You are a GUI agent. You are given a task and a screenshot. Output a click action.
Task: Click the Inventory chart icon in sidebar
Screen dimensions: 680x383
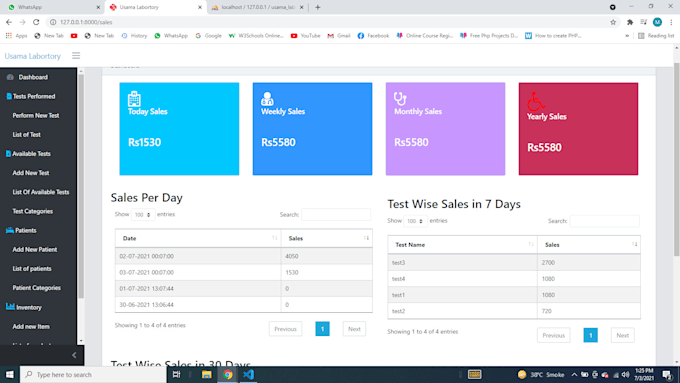10,307
